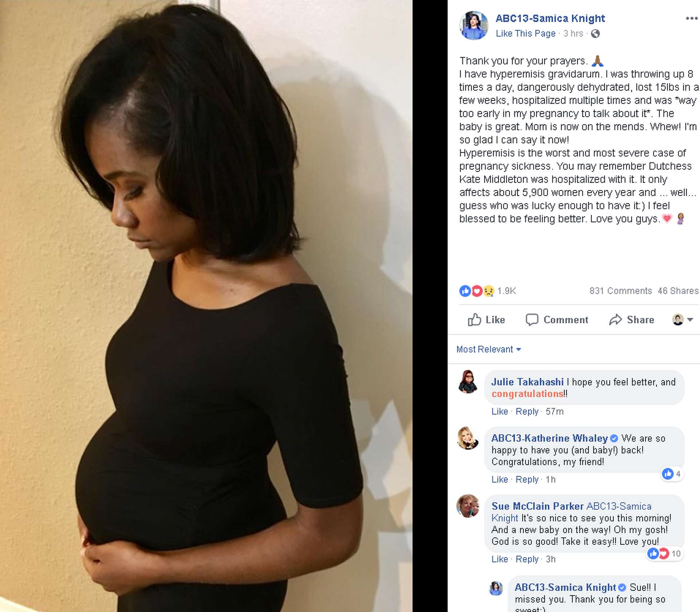This screenshot has height=612, width=700.
Task: Click Like This Page link
Action: point(525,34)
